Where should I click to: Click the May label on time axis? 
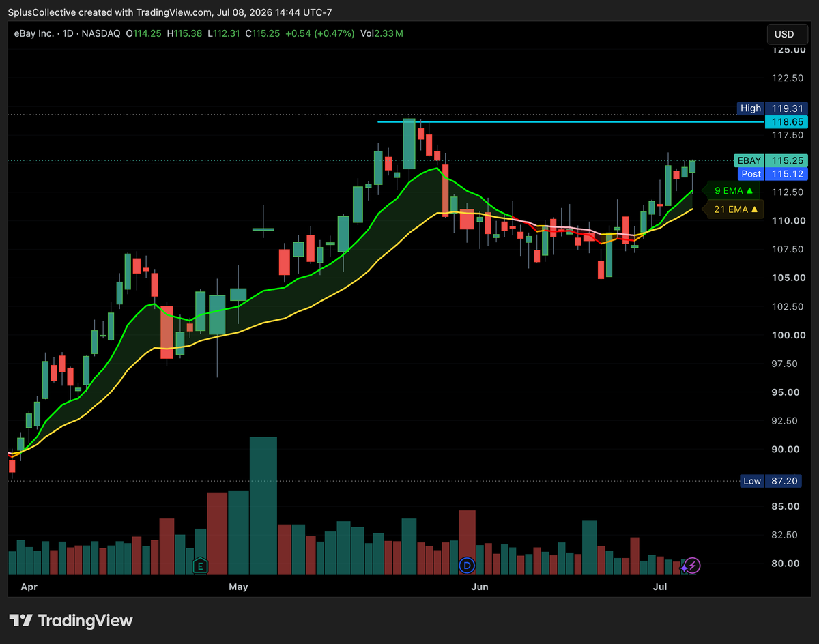pyautogui.click(x=238, y=587)
